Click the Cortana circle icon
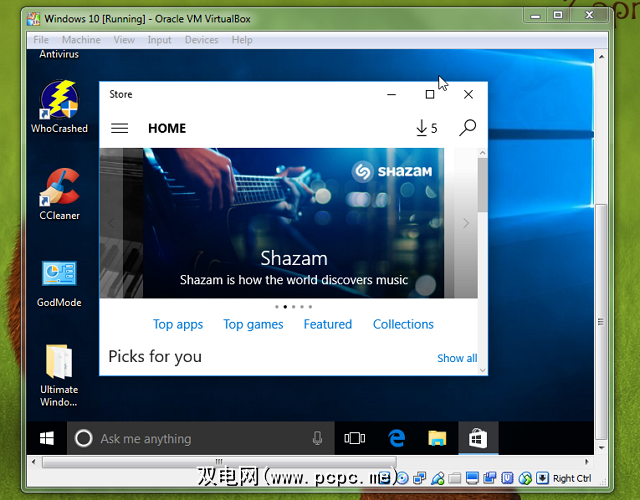 coord(84,439)
